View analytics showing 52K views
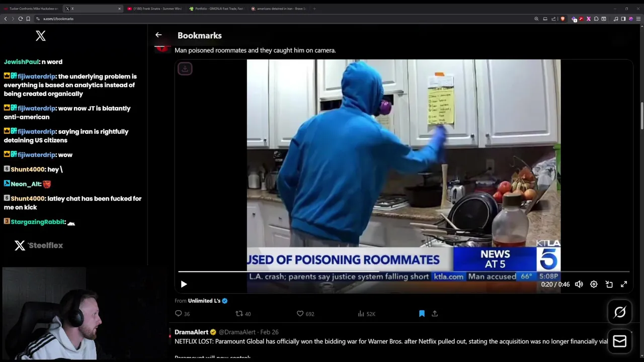The height and width of the screenshot is (362, 644). click(366, 314)
